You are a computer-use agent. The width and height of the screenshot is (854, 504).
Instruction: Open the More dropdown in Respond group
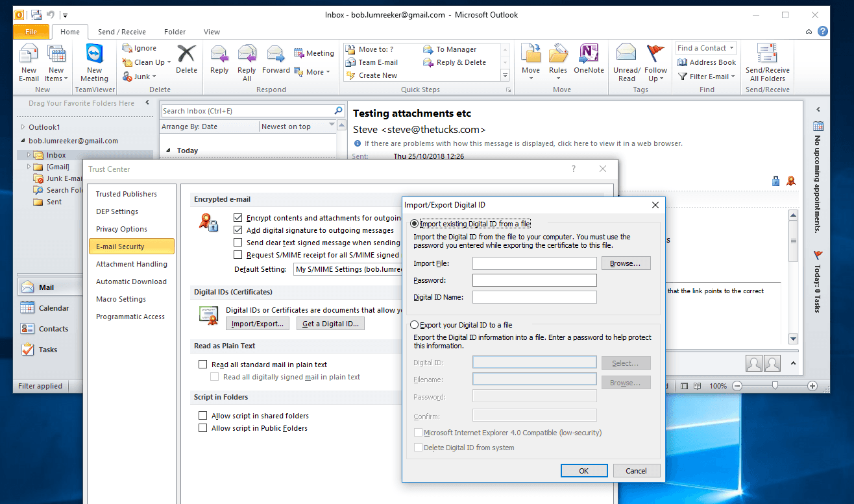(312, 72)
